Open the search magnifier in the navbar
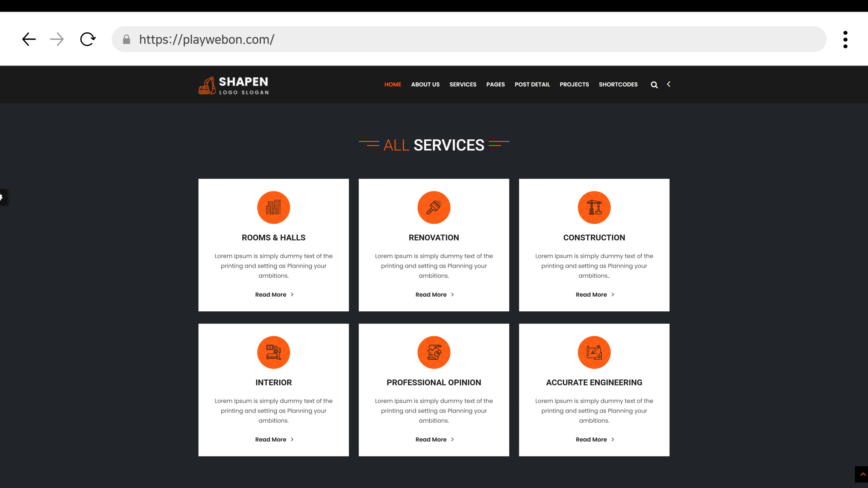 tap(654, 85)
